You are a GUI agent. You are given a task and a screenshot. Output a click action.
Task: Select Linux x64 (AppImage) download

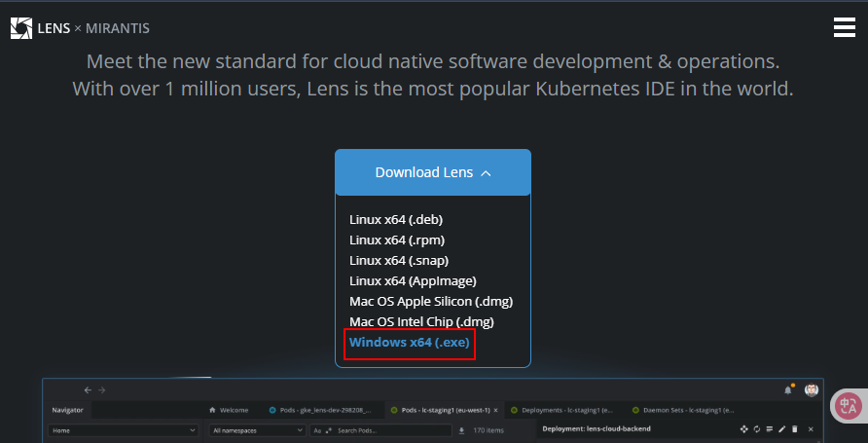point(413,280)
